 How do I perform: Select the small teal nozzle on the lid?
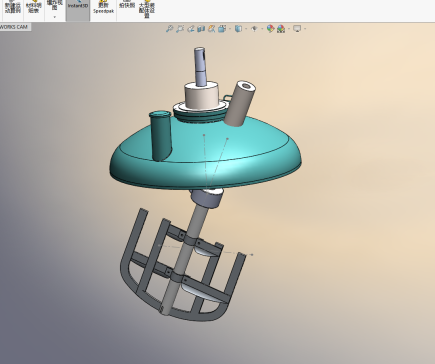click(161, 137)
